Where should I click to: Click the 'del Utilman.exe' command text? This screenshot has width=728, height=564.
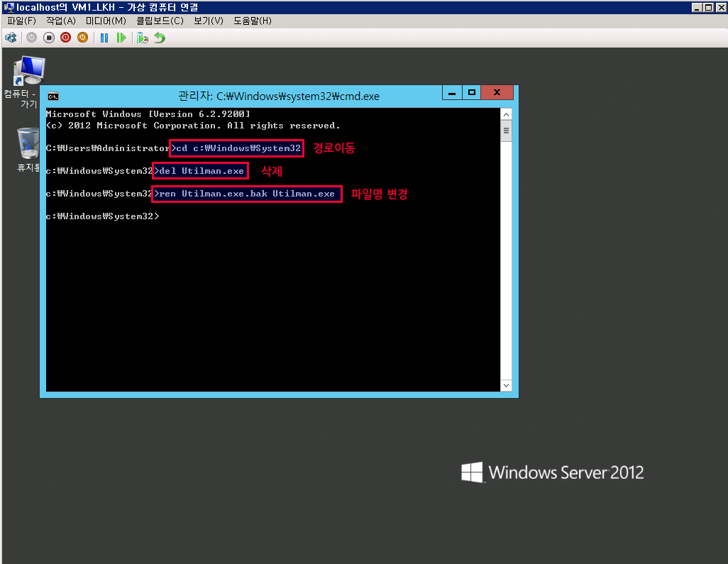[202, 171]
